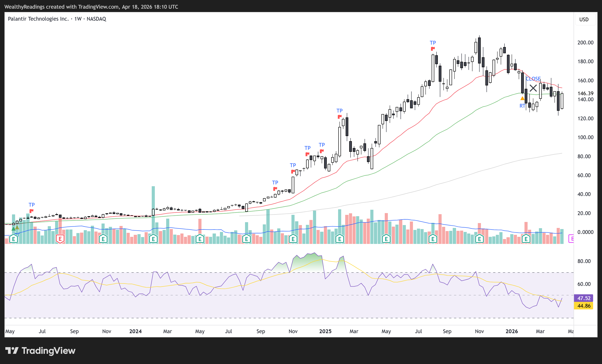
Task: Click the 200.00 price scale label
Action: pos(585,42)
